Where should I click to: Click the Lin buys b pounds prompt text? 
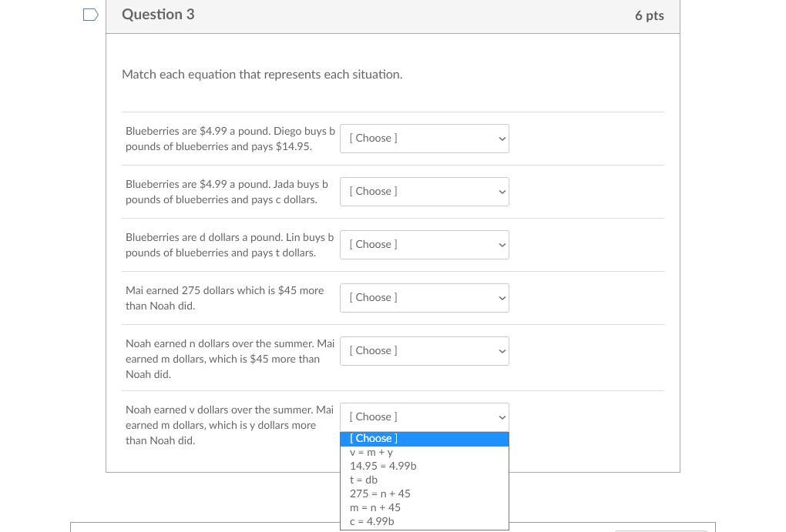[230, 245]
